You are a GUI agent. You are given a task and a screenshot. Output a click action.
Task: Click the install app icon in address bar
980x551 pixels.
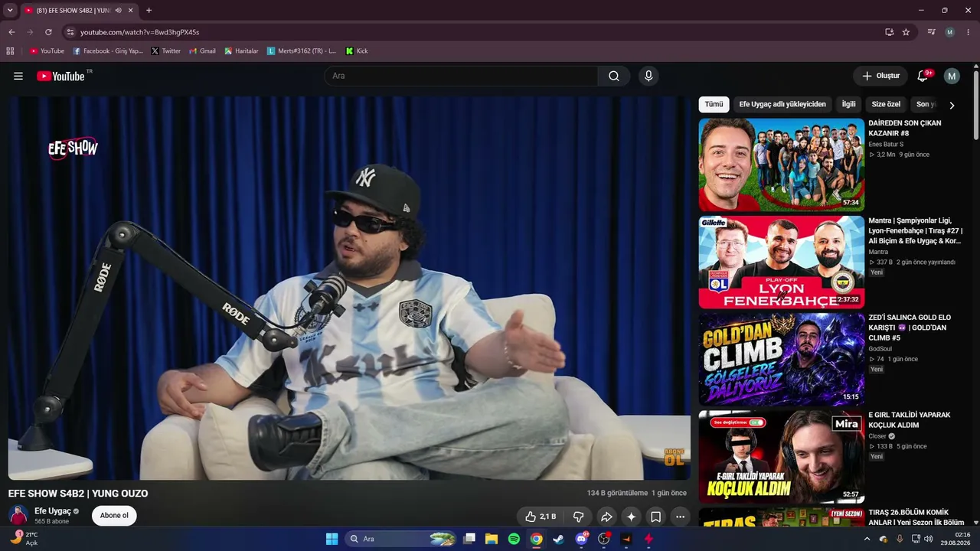(889, 32)
